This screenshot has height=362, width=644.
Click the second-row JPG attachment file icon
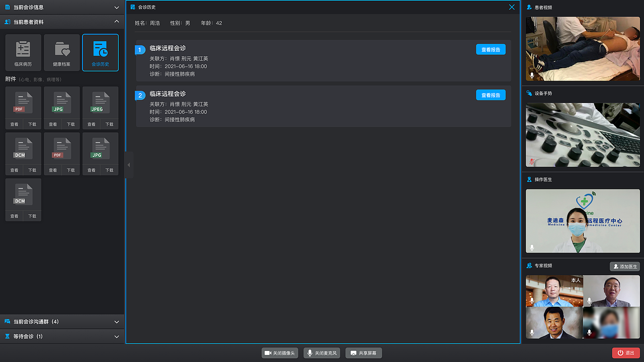pyautogui.click(x=100, y=148)
